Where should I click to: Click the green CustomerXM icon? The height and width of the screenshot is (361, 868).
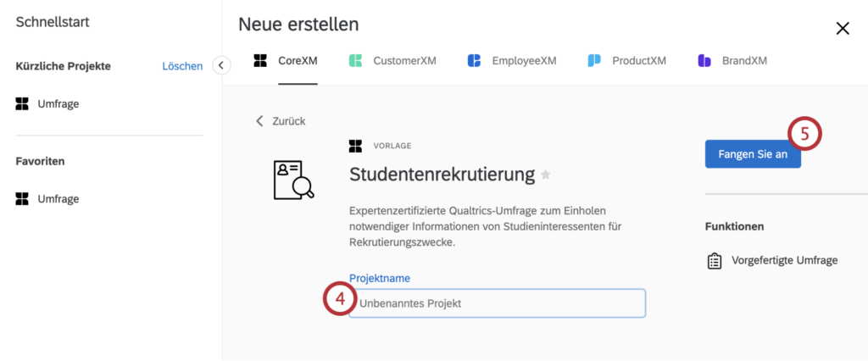355,60
